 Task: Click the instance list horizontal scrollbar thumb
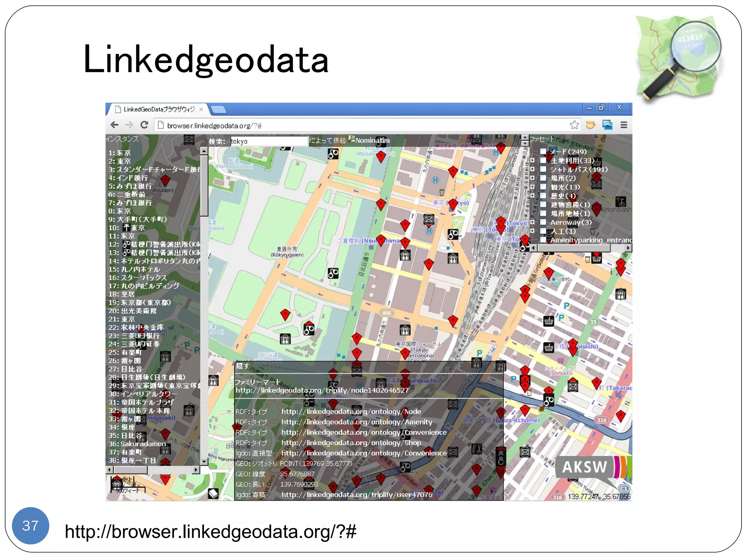tap(131, 470)
